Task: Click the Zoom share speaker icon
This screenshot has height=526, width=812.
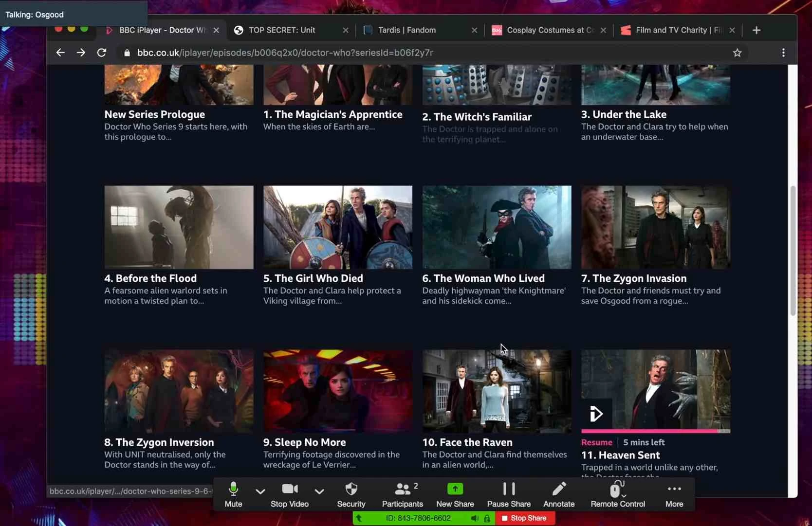Action: (475, 518)
